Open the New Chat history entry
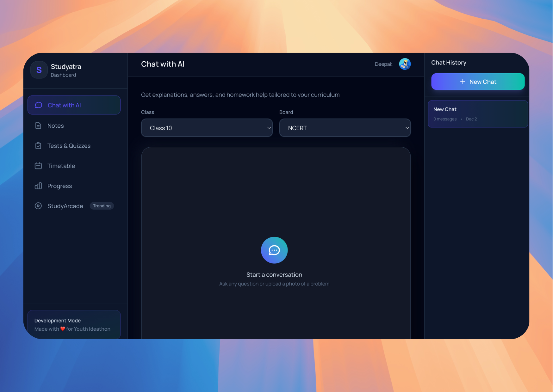 click(477, 114)
